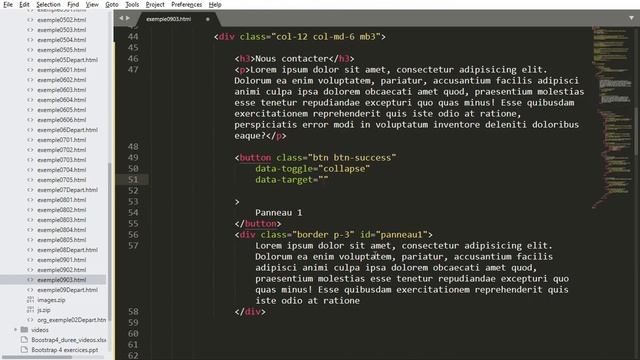Click the file icon beside exemple0801.html

pyautogui.click(x=30, y=200)
